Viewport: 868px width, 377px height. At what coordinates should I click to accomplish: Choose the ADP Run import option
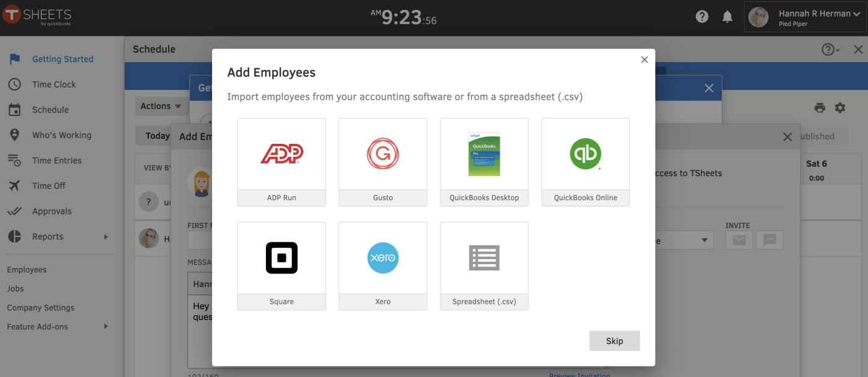281,162
